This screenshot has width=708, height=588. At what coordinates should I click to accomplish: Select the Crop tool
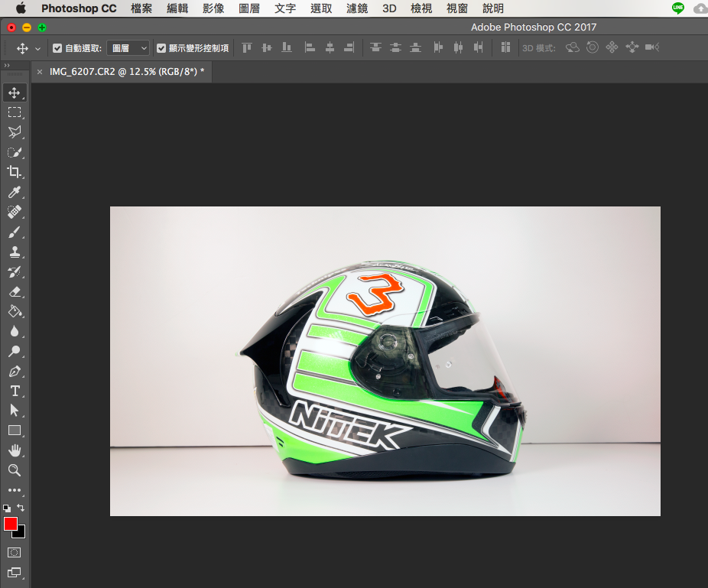point(15,171)
